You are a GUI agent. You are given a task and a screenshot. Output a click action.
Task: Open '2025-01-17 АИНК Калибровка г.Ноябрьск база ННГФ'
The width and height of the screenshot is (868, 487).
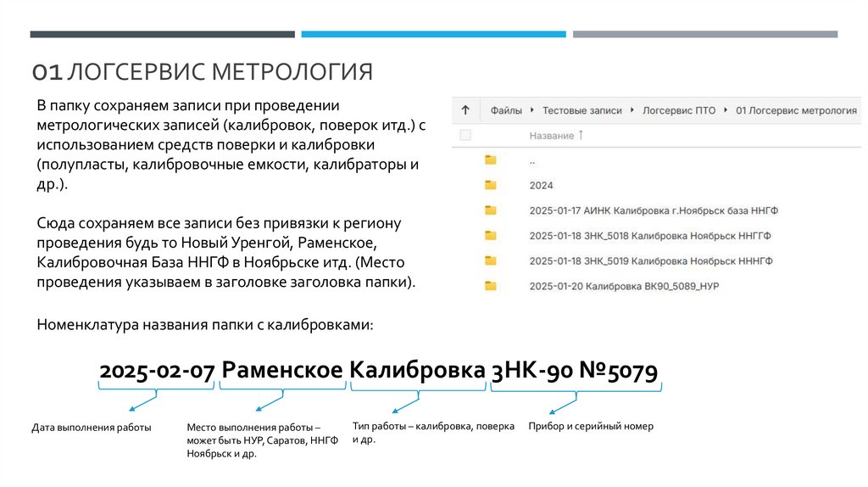coord(654,210)
